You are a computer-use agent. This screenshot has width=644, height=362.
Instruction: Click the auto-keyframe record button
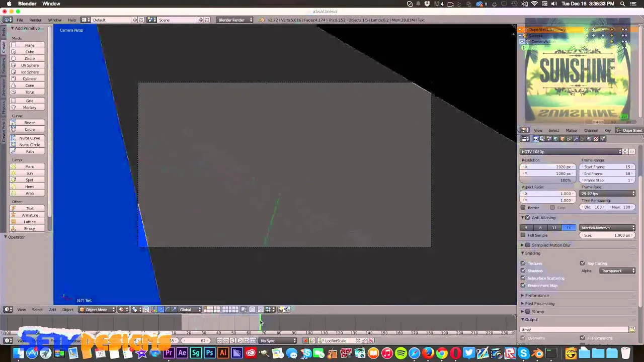point(305,341)
